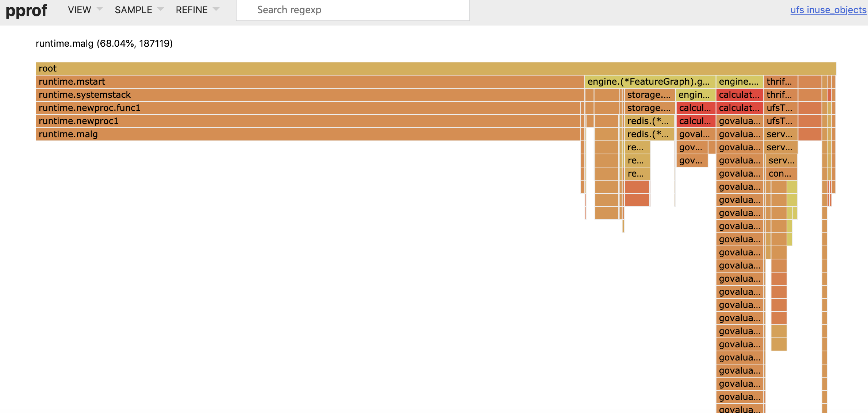This screenshot has height=413, width=868.
Task: Click the first serv... frame
Action: point(780,134)
